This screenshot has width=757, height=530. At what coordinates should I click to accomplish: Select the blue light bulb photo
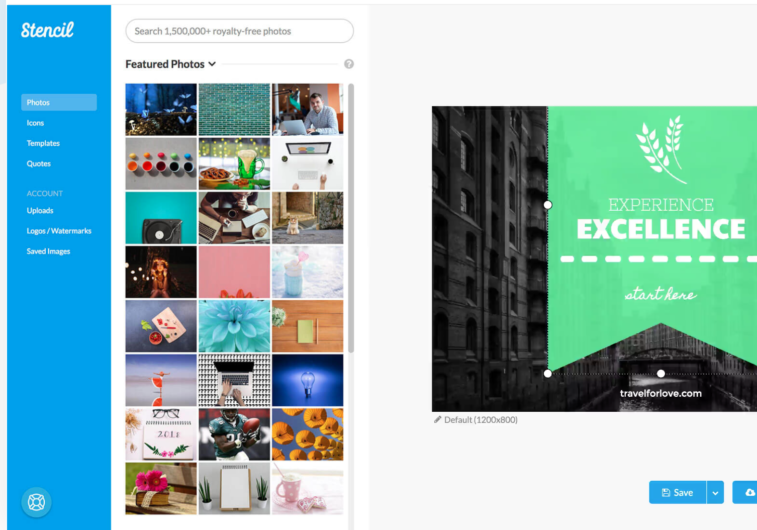(308, 380)
